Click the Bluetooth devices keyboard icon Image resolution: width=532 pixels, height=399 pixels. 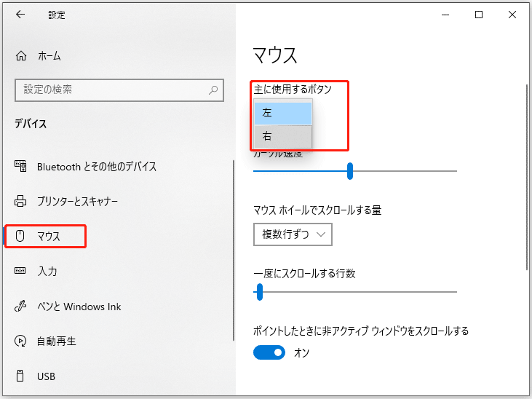pos(20,166)
